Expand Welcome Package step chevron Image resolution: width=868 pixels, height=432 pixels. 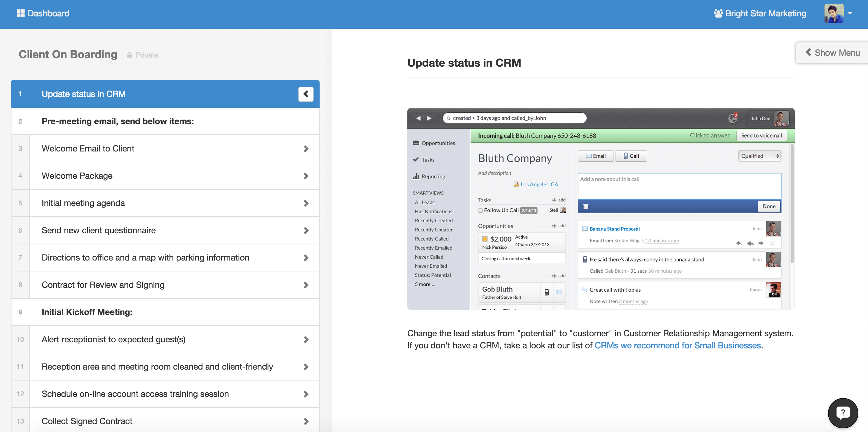tap(306, 176)
